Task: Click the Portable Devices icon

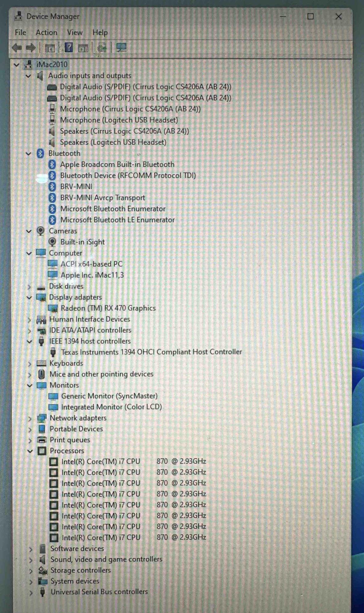Action: pyautogui.click(x=42, y=429)
